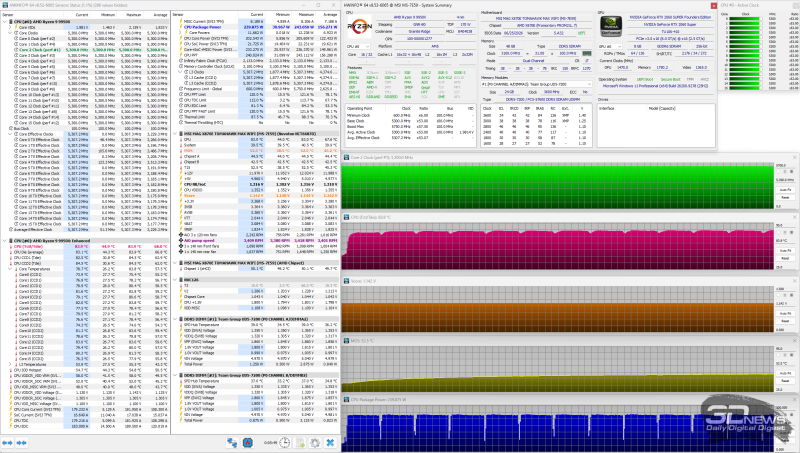The height and width of the screenshot is (453, 800).
Task: Open the fan control icon in sensors toolbar
Action: pyautogui.click(x=248, y=442)
